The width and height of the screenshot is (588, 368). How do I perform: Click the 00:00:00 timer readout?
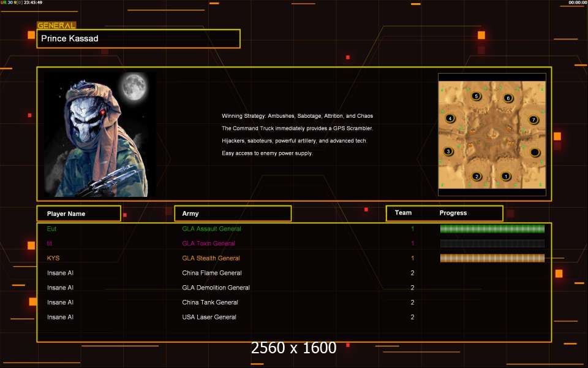click(x=578, y=2)
